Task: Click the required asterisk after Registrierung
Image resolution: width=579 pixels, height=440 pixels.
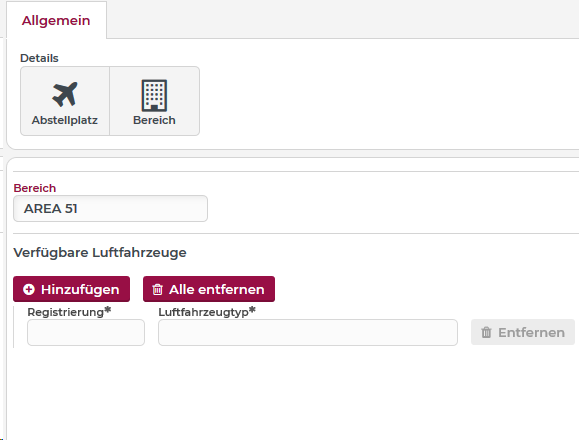Action: tap(107, 310)
